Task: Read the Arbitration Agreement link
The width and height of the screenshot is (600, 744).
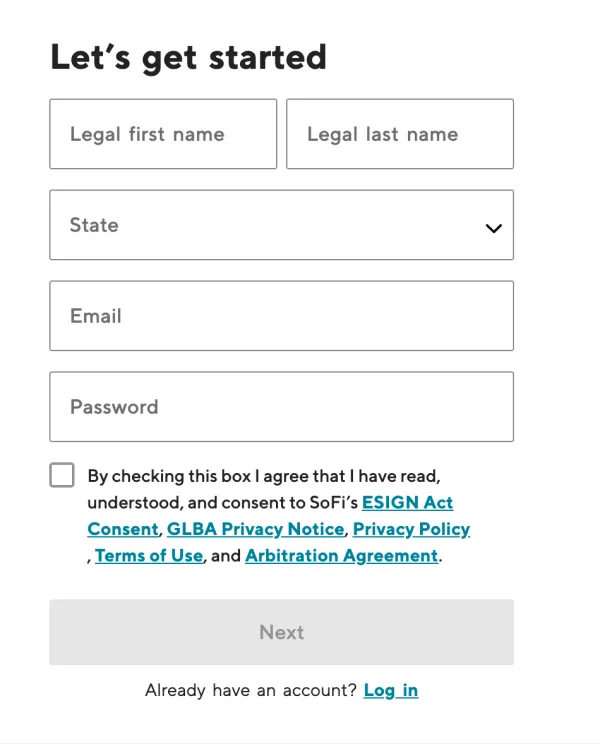Action: pyautogui.click(x=341, y=555)
